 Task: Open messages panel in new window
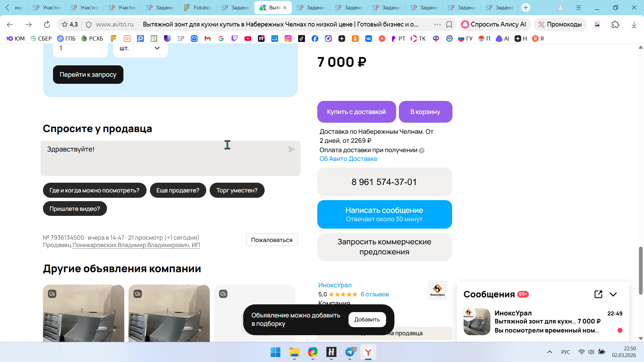pyautogui.click(x=598, y=294)
